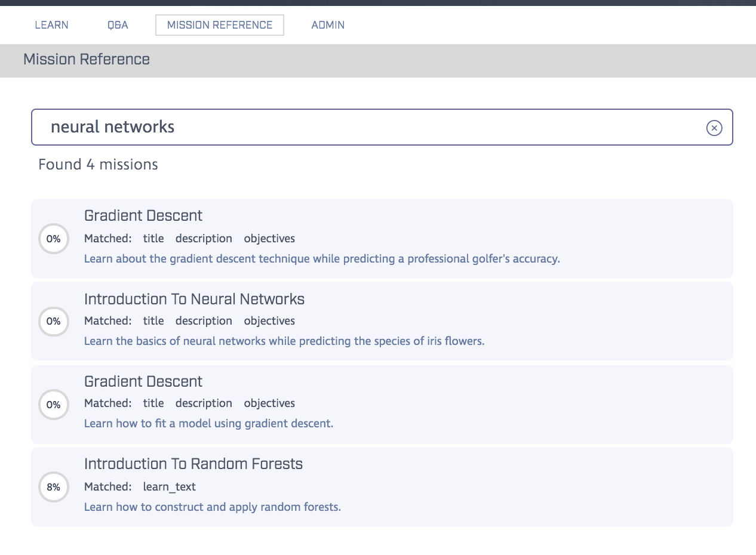Click progress circle beside the fit-a-model Gradient Descent mission

click(54, 405)
